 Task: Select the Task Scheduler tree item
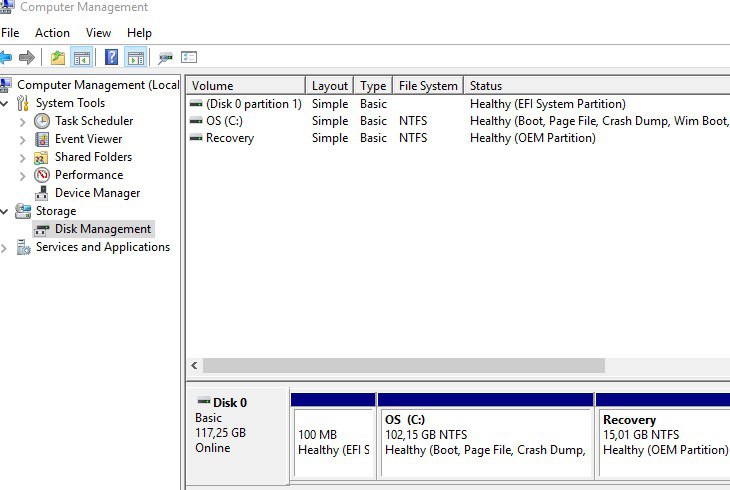coord(94,121)
